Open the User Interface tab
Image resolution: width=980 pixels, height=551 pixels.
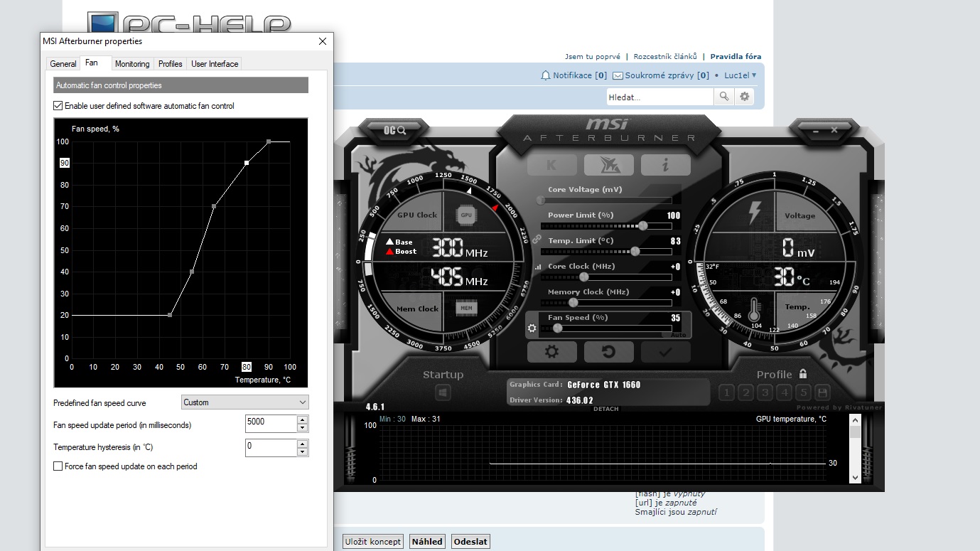tap(215, 64)
